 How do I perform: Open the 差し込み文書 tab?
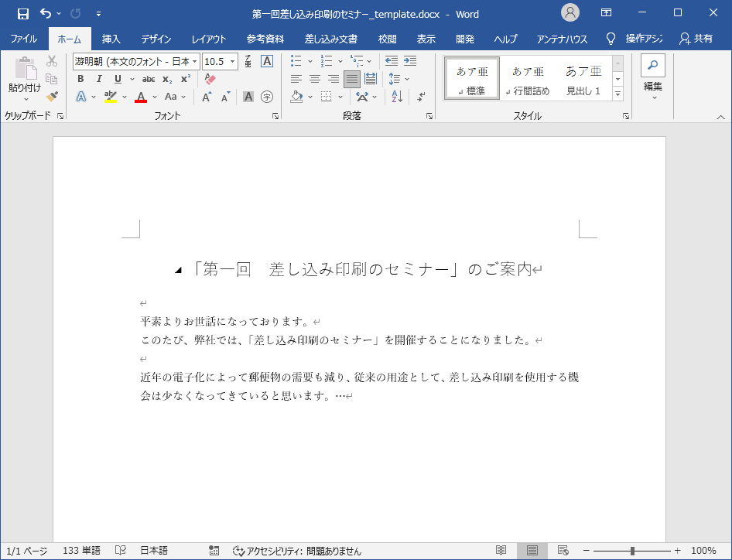click(x=330, y=39)
